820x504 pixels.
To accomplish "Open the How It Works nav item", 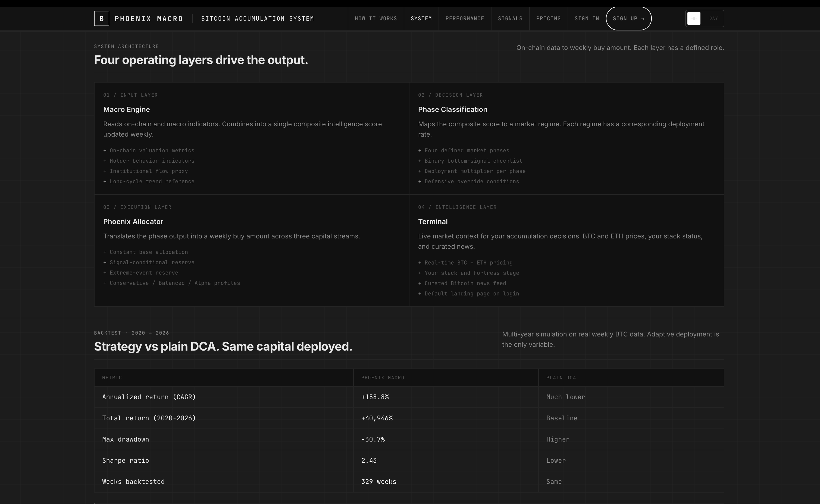I will (x=376, y=19).
